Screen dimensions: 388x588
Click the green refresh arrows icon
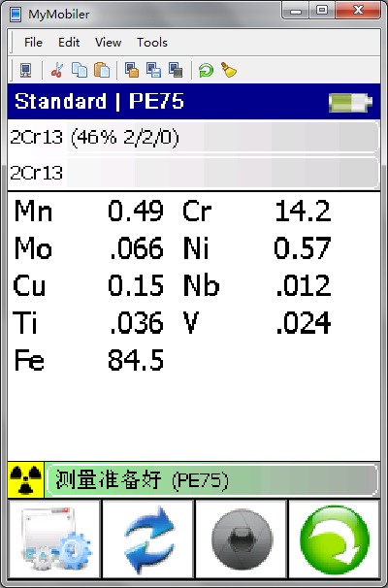206,70
